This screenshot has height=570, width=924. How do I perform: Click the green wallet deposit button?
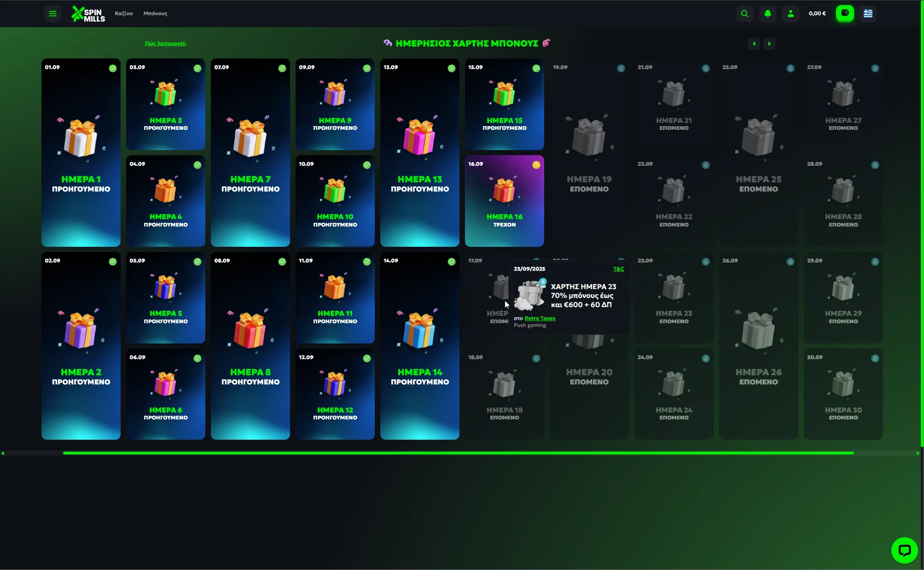(x=845, y=13)
